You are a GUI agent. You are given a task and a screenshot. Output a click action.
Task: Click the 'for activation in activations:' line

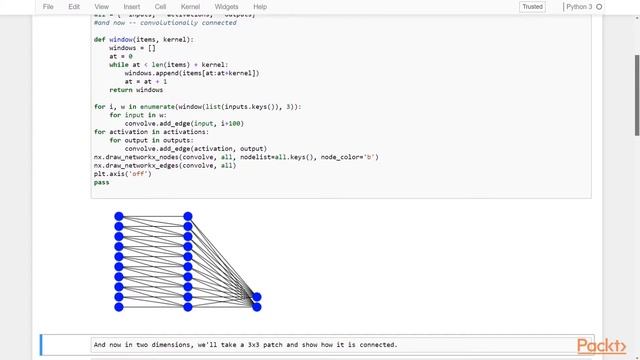click(151, 132)
